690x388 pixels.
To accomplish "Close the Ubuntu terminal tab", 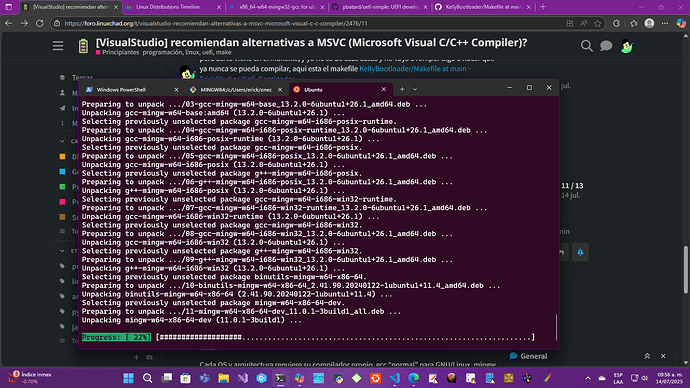I will pos(384,89).
